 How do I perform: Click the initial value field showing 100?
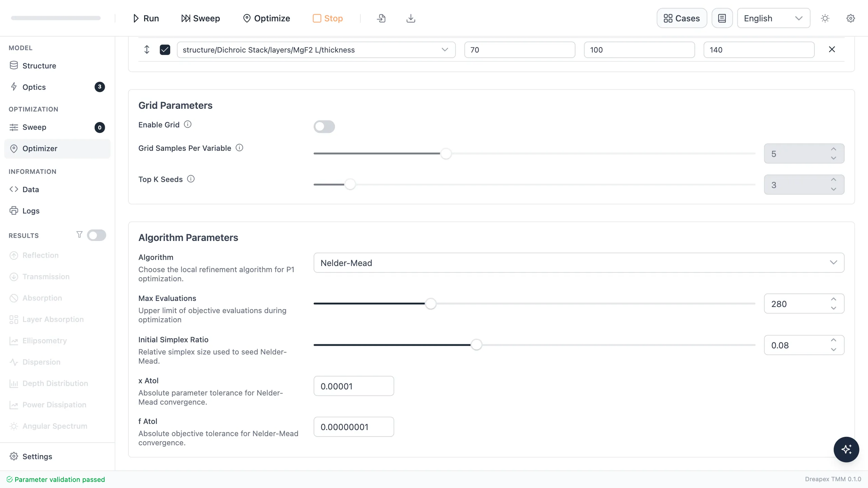coord(639,50)
